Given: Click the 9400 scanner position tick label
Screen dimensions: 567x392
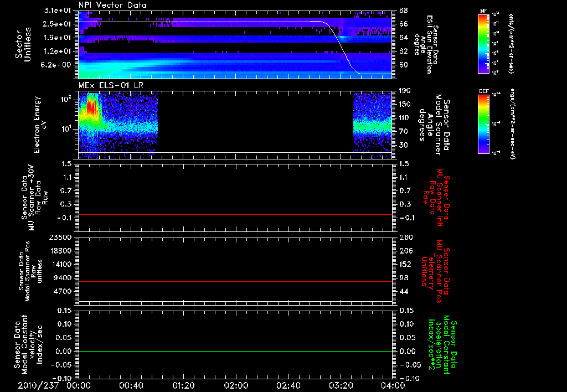Looking at the screenshot, I should point(63,278).
